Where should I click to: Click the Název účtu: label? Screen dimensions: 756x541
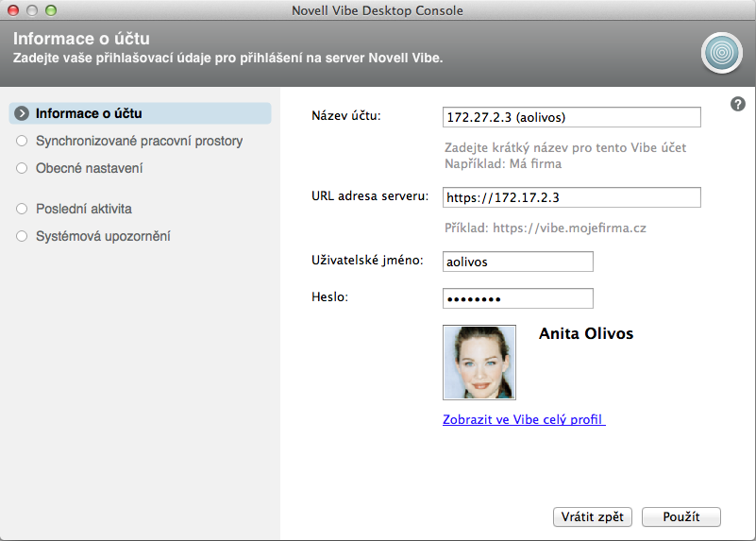(x=345, y=116)
